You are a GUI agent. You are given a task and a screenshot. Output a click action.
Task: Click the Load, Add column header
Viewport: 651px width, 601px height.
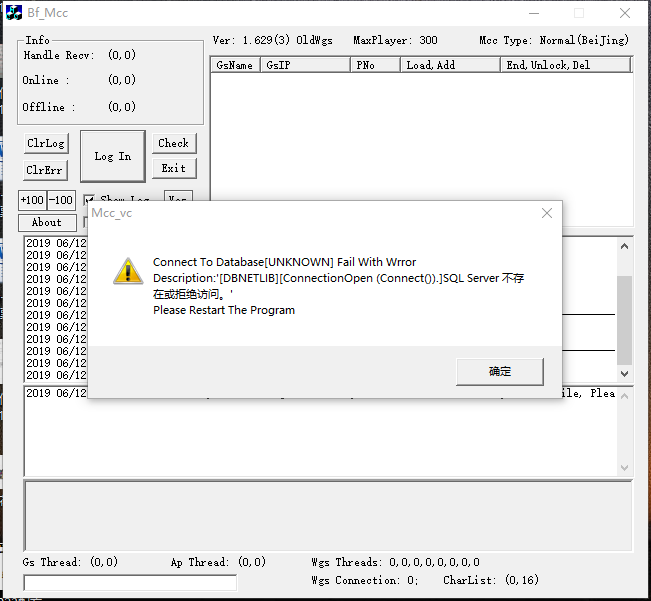[450, 65]
